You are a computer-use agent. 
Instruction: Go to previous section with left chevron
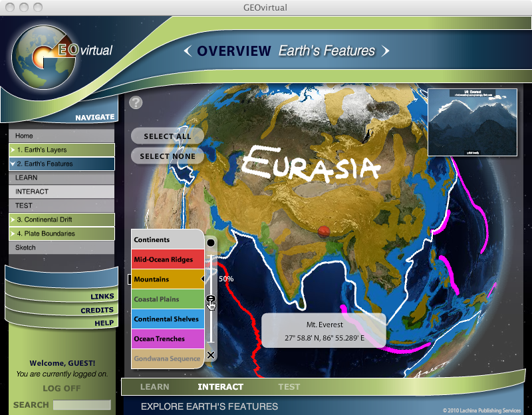tap(188, 51)
